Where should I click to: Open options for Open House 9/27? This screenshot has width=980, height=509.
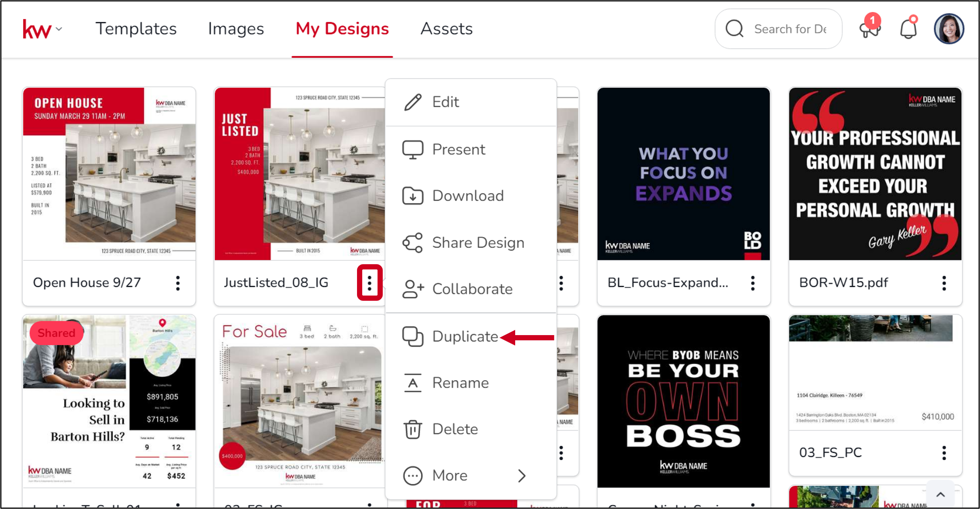178,283
